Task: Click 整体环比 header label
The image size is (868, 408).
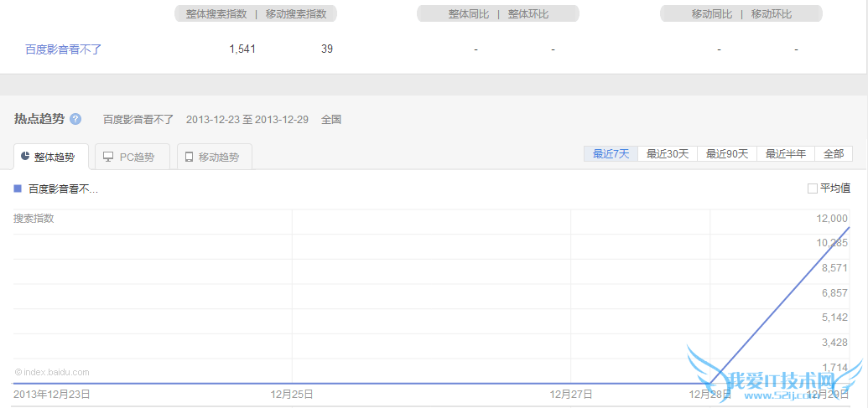Action: [528, 14]
